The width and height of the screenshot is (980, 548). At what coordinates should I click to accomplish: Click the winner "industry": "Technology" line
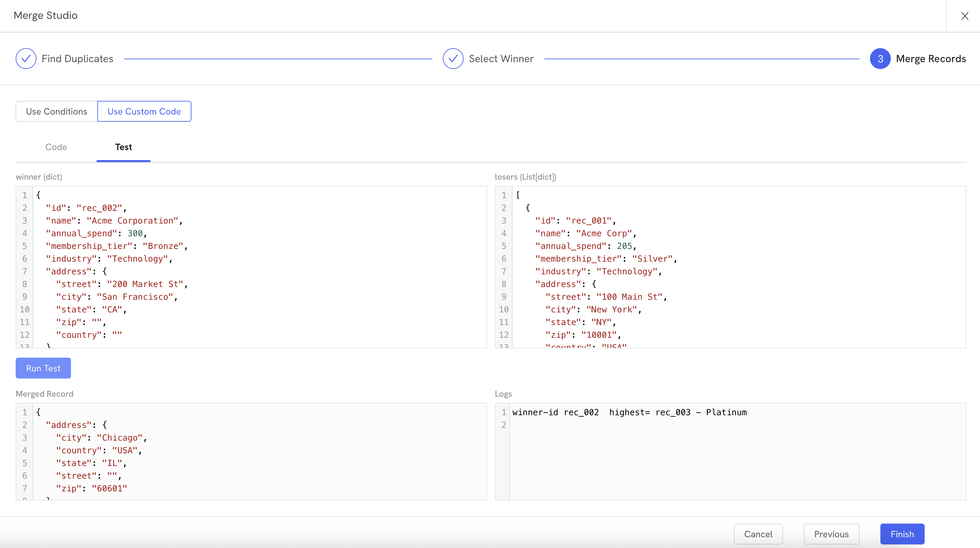coord(109,259)
